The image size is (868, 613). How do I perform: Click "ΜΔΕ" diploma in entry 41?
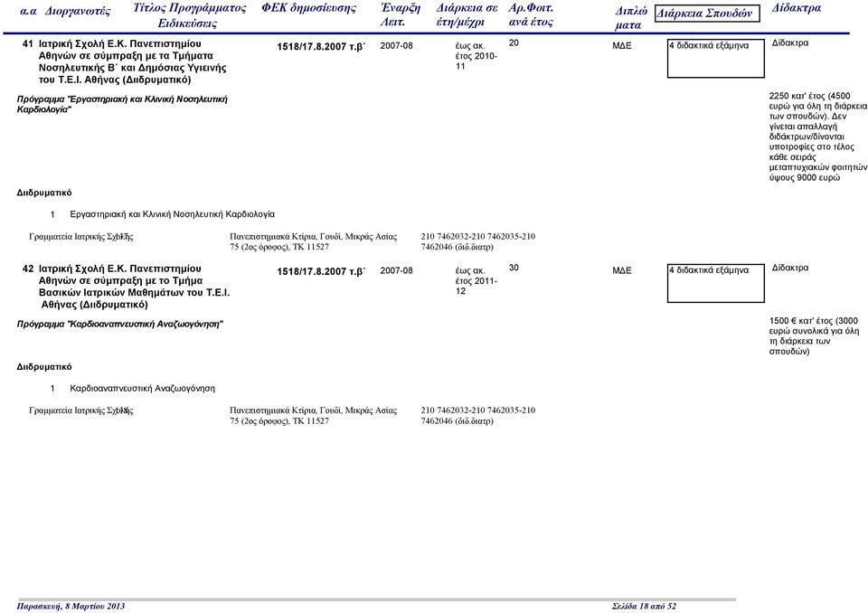[x=622, y=46]
